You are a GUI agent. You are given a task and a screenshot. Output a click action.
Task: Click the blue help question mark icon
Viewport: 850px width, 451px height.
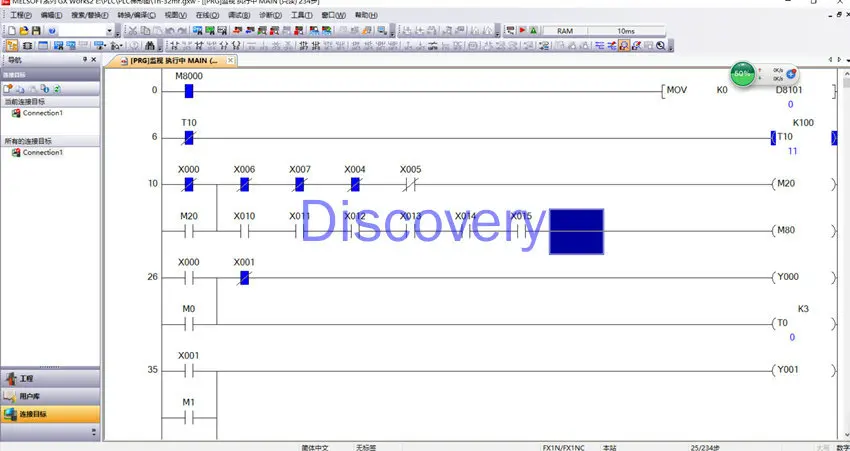[51, 31]
